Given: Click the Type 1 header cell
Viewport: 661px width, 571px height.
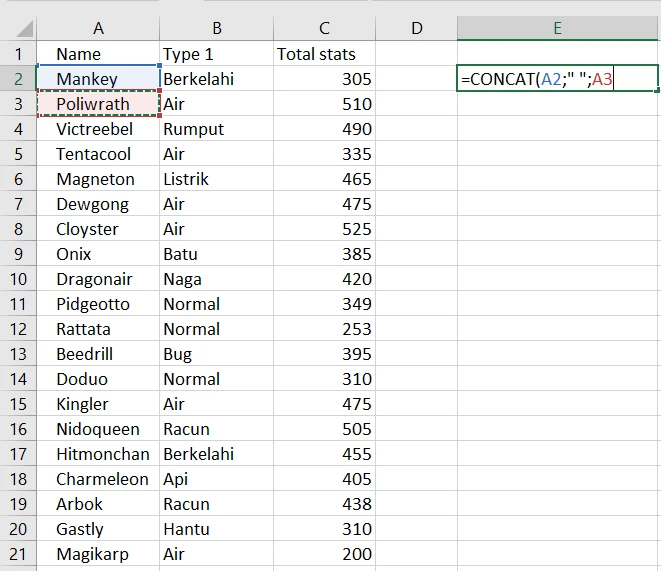Looking at the screenshot, I should pos(217,54).
